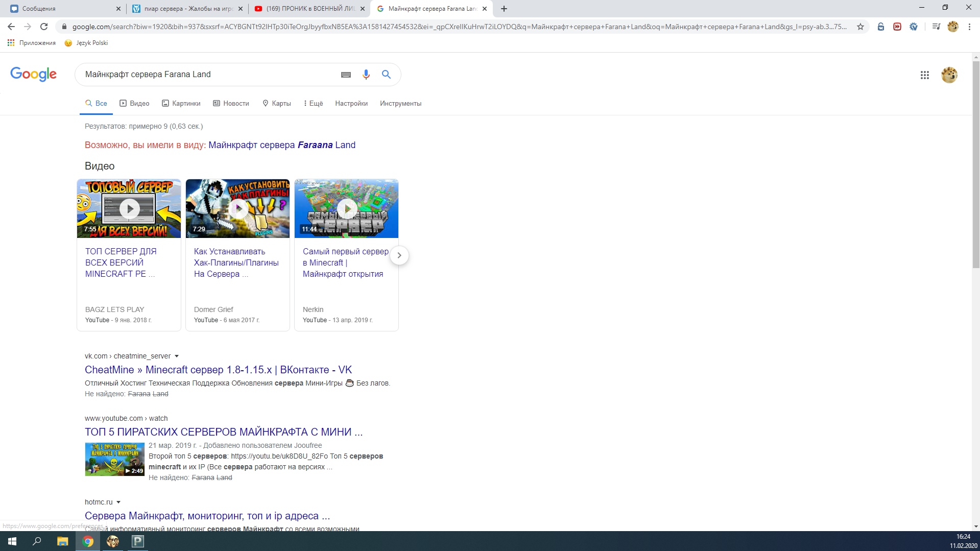Open 'Как Устанавливать Хак-Плагины' video link
The width and height of the screenshot is (980, 551).
(236, 262)
